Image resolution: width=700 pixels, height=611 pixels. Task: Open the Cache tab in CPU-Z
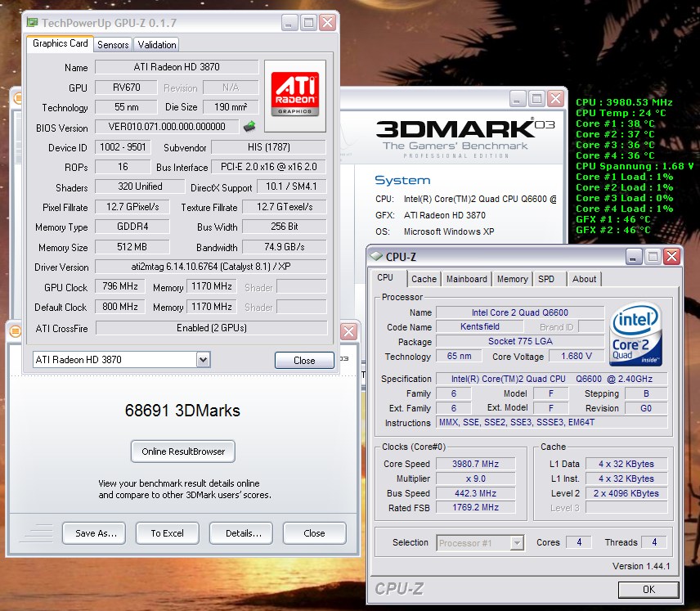(x=424, y=279)
